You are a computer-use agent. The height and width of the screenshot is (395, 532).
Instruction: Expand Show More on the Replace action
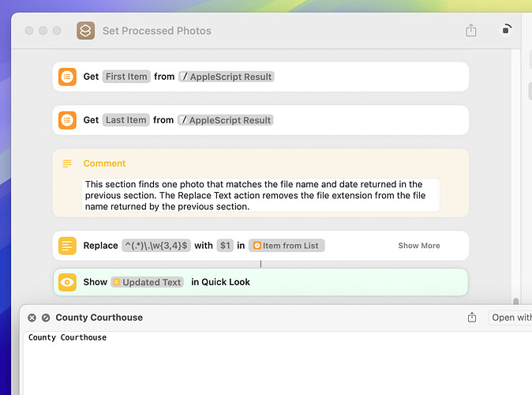point(418,246)
